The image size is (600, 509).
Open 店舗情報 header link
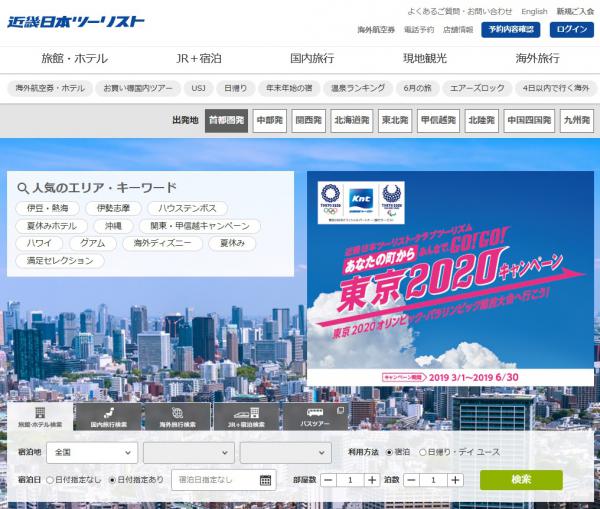tap(458, 30)
